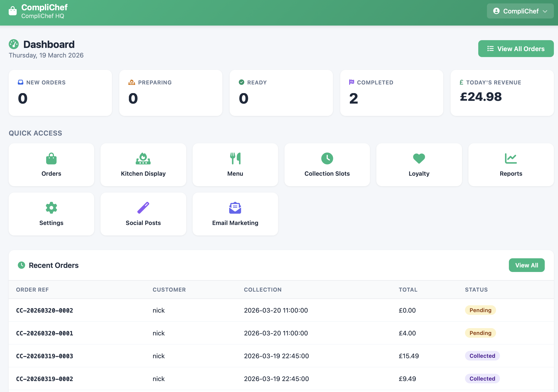Click the Preparing flame status icon

(x=132, y=82)
